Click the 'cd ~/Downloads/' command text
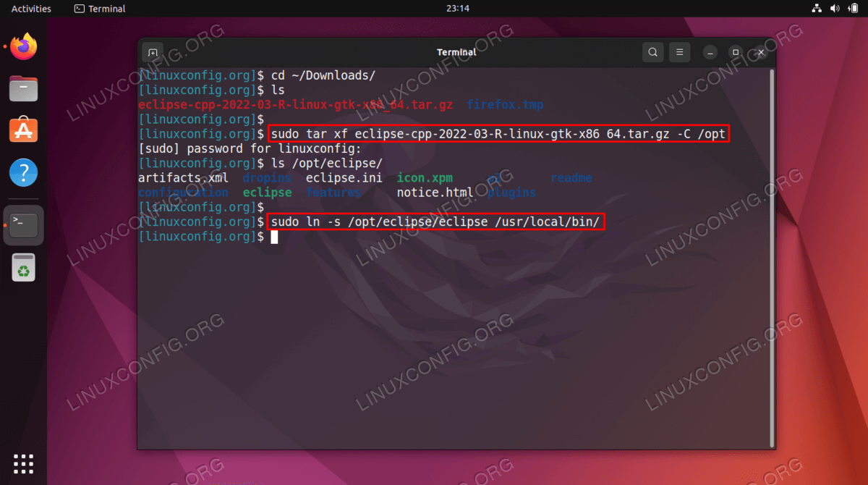Viewport: 868px width, 485px height. click(x=323, y=75)
